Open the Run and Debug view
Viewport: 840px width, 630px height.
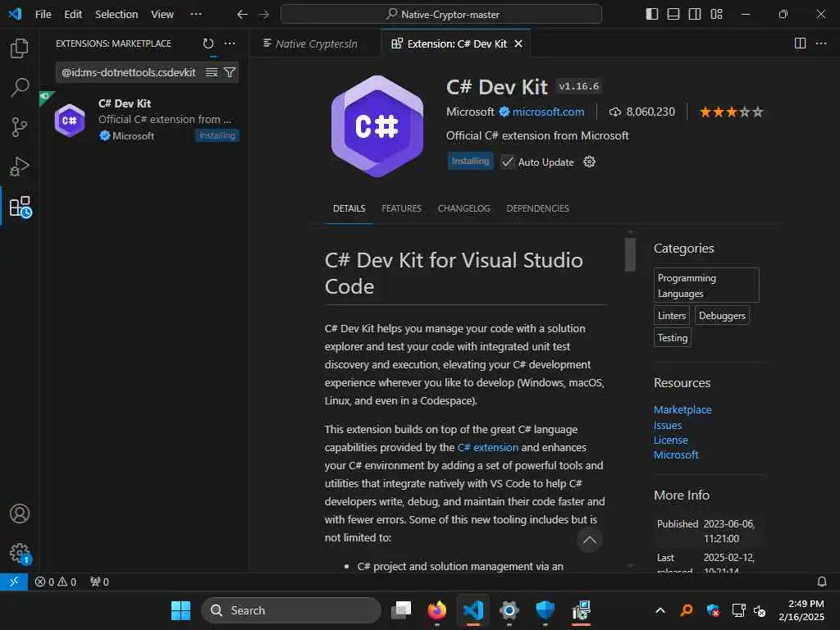20,167
